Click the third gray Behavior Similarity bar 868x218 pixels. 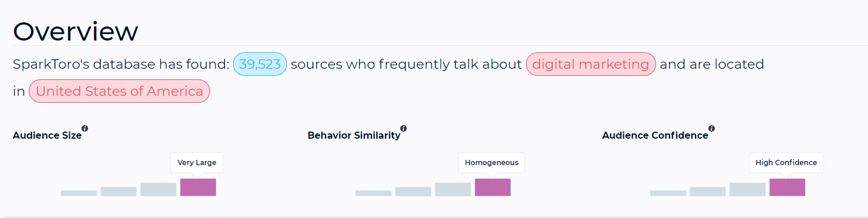453,189
